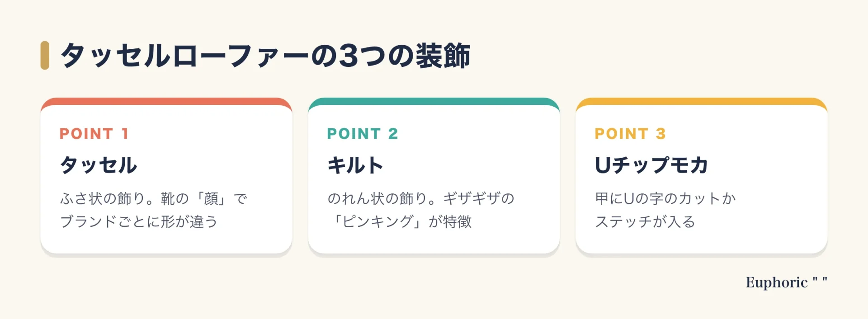Click the POINT 2 label
Image resolution: width=868 pixels, height=319 pixels.
pos(363,134)
